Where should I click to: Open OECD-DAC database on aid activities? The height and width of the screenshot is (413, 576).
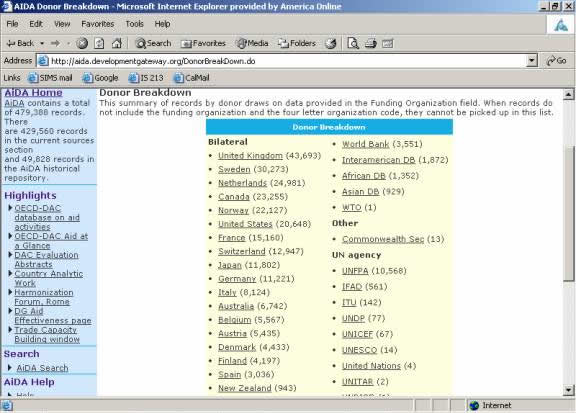coord(47,218)
